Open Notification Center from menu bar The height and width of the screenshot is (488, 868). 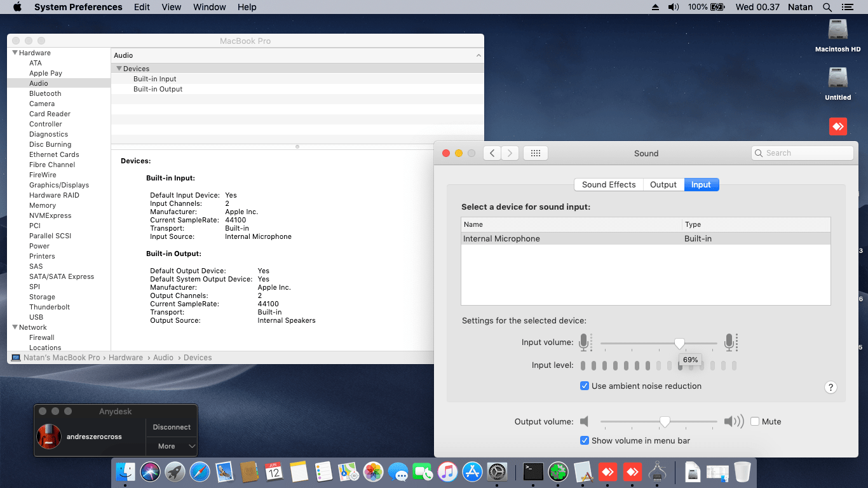[847, 7]
